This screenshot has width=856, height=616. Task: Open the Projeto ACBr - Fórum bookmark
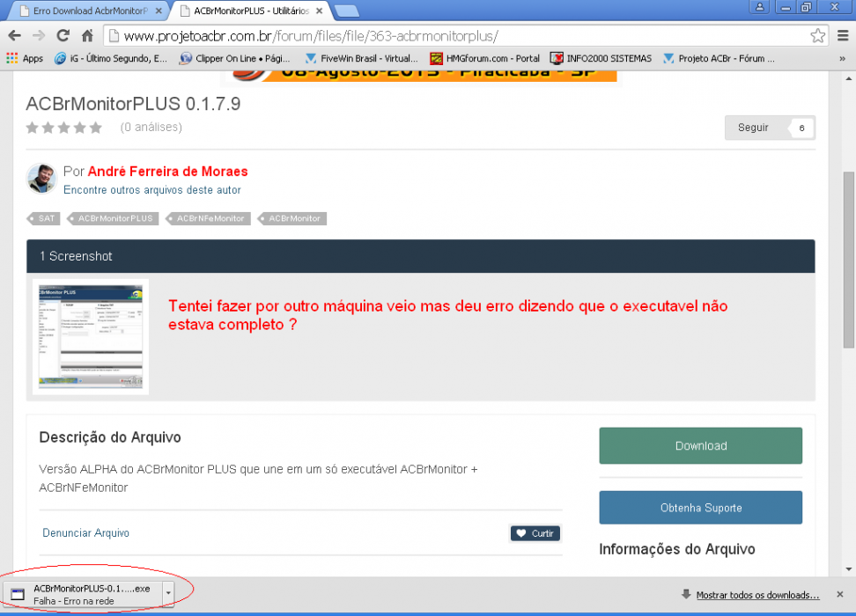(x=719, y=58)
